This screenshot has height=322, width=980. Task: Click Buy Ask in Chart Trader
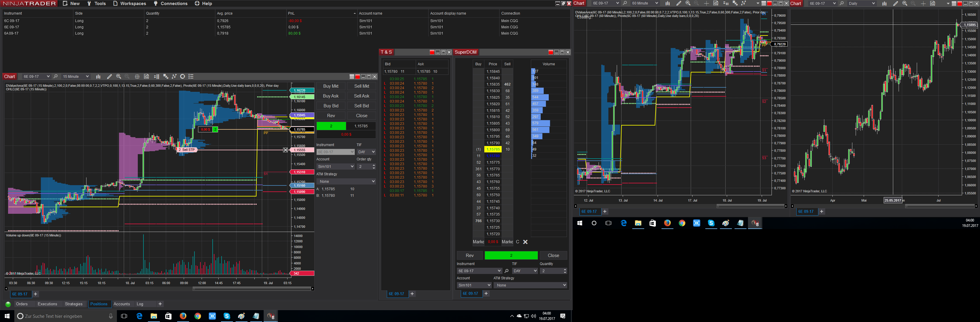tap(331, 96)
